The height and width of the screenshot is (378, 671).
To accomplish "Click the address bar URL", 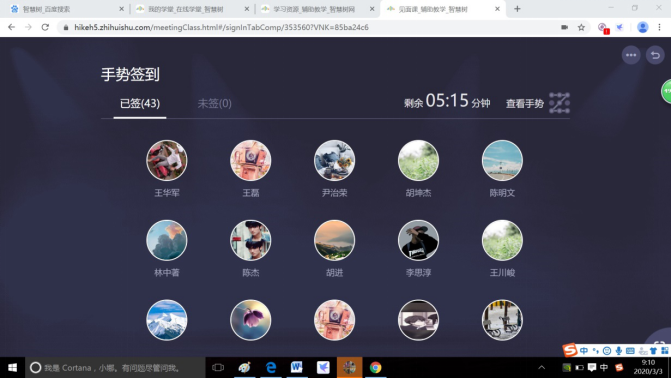I will (x=221, y=27).
